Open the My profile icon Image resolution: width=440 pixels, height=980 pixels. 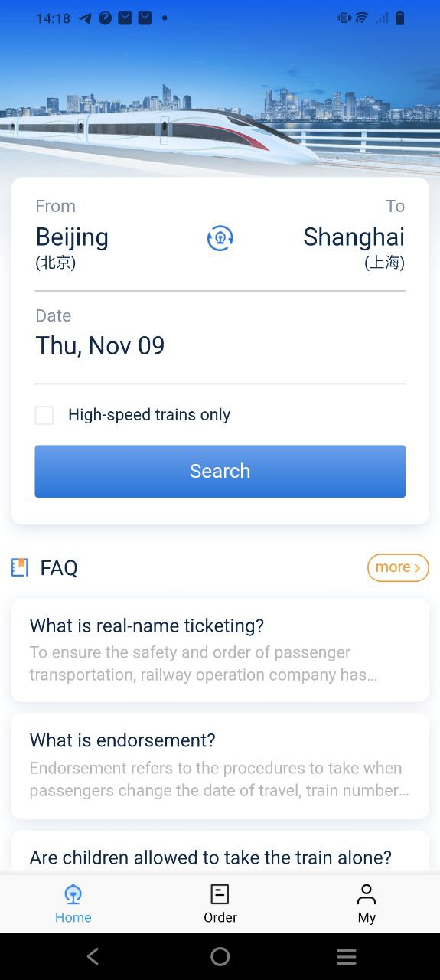point(367,893)
